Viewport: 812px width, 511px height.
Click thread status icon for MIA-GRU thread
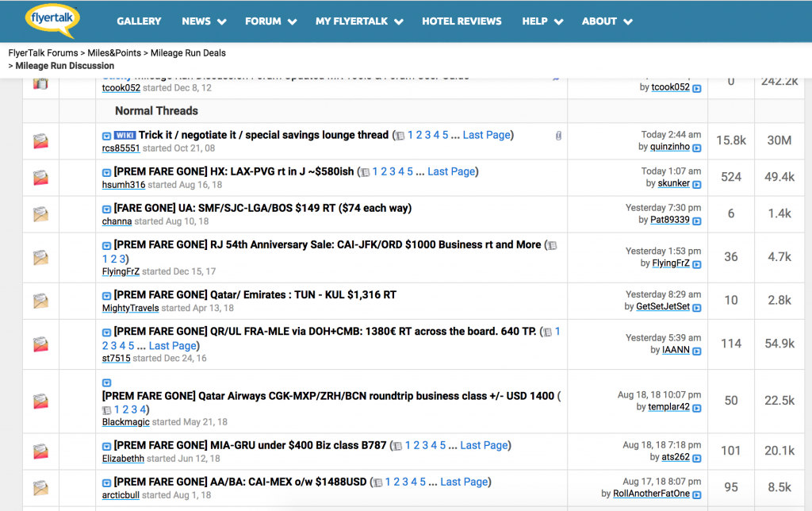coord(41,451)
